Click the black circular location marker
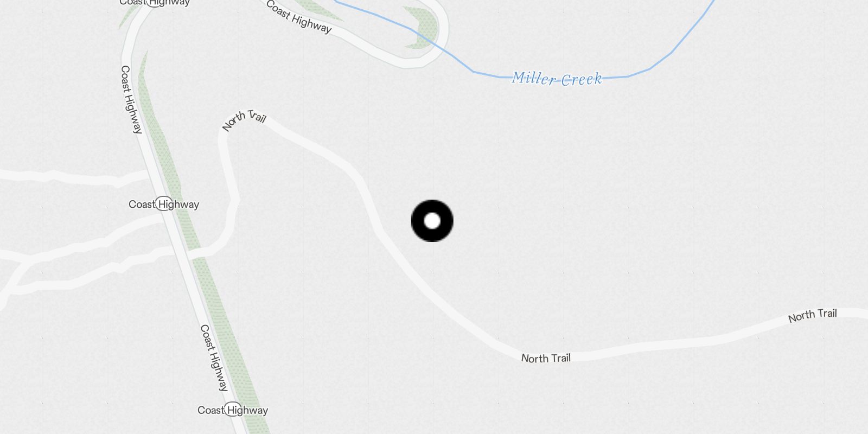This screenshot has width=868, height=434. coord(432,221)
